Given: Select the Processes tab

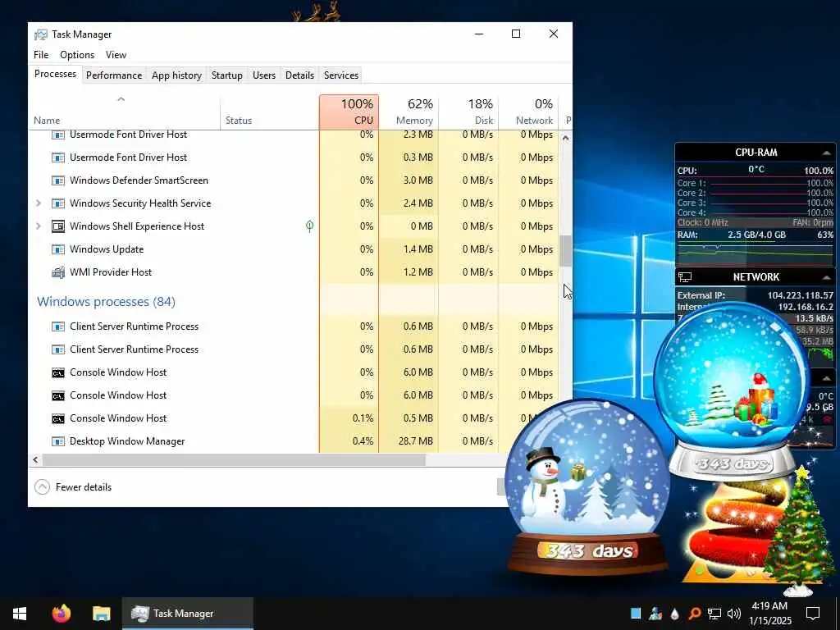Looking at the screenshot, I should (x=55, y=74).
